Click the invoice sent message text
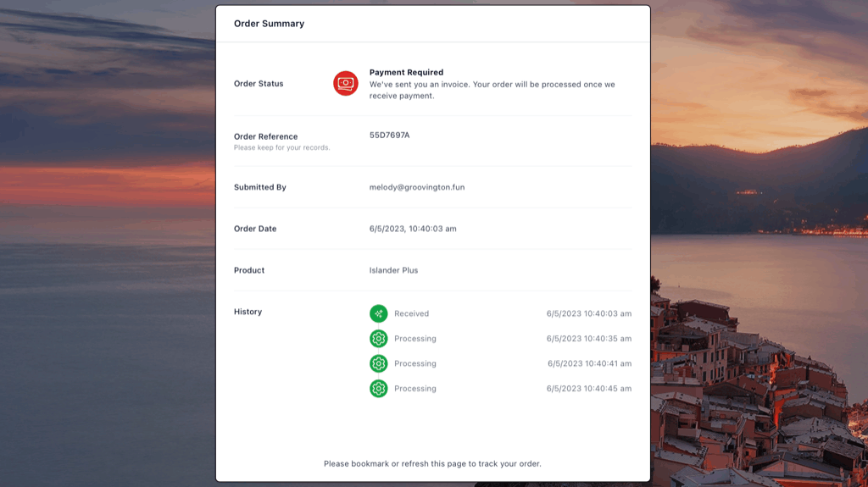Screen dimensions: 868x487 [492, 90]
